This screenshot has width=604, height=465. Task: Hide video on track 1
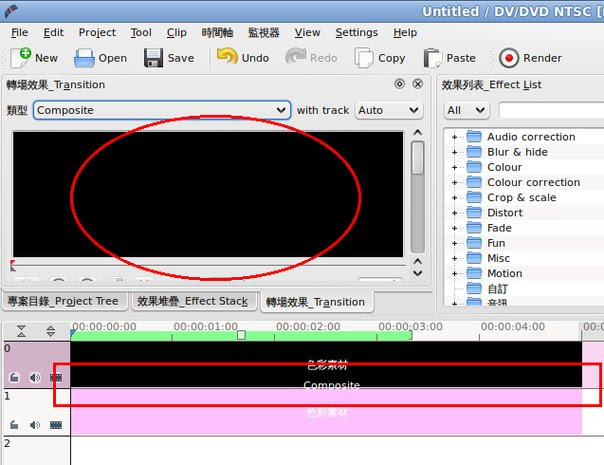(x=56, y=425)
